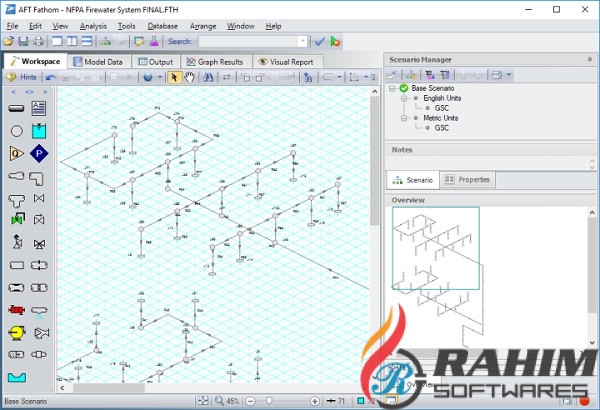Show previous toolbox set with left arrow
Viewport: 600px width, 410px height.
13,92
